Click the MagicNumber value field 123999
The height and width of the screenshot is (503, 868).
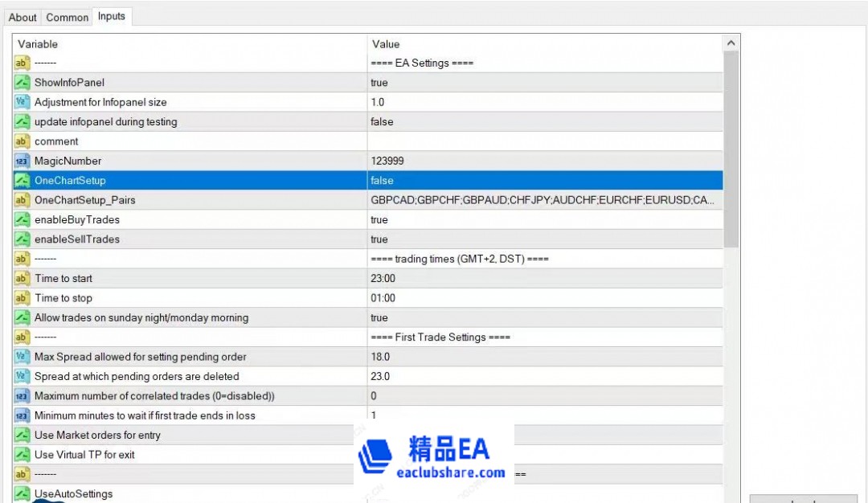tap(544, 161)
